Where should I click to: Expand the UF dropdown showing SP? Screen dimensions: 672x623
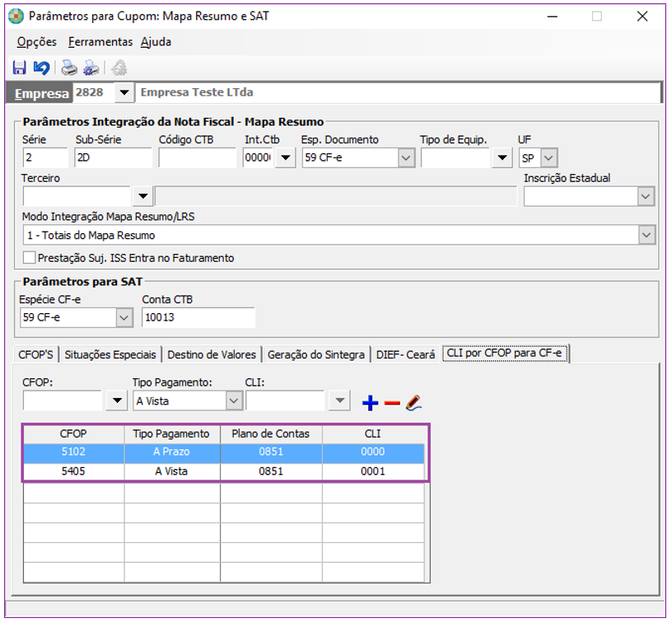click(x=548, y=157)
